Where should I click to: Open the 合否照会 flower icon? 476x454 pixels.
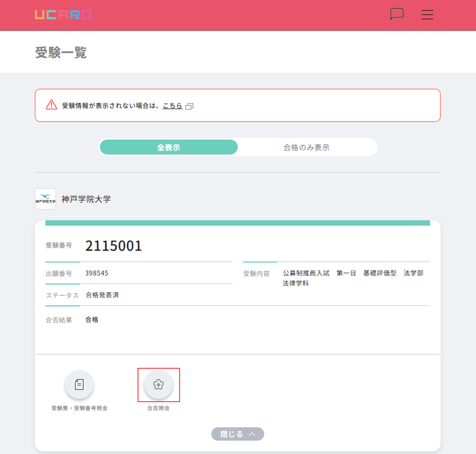coord(158,384)
